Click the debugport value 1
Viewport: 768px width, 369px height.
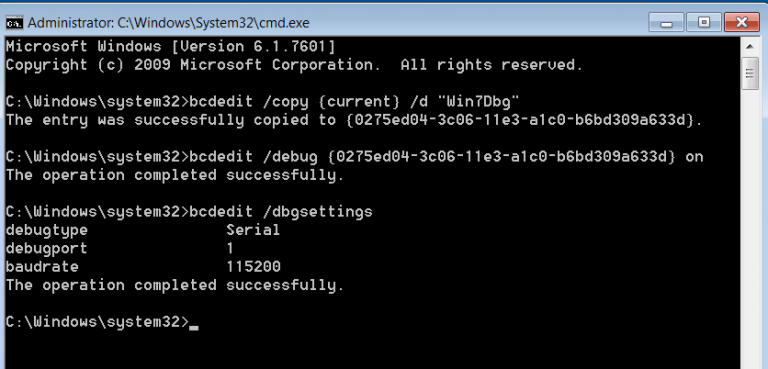(x=230, y=248)
